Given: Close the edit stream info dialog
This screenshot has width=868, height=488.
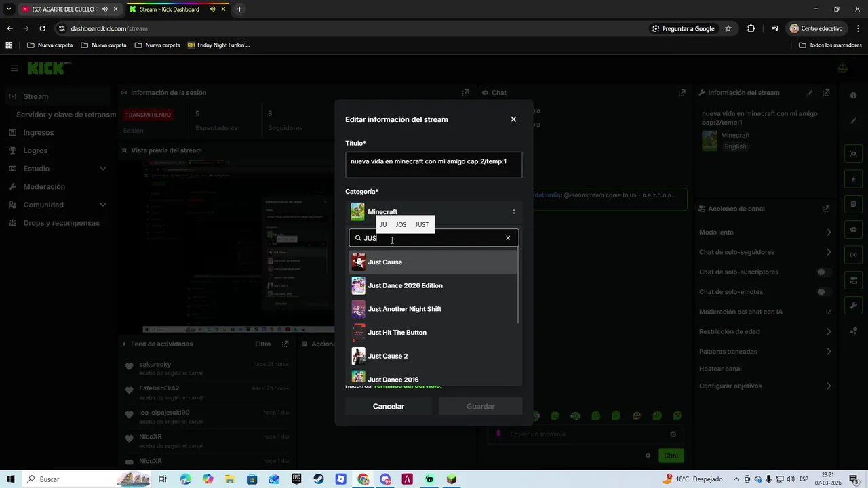Looking at the screenshot, I should (x=513, y=119).
